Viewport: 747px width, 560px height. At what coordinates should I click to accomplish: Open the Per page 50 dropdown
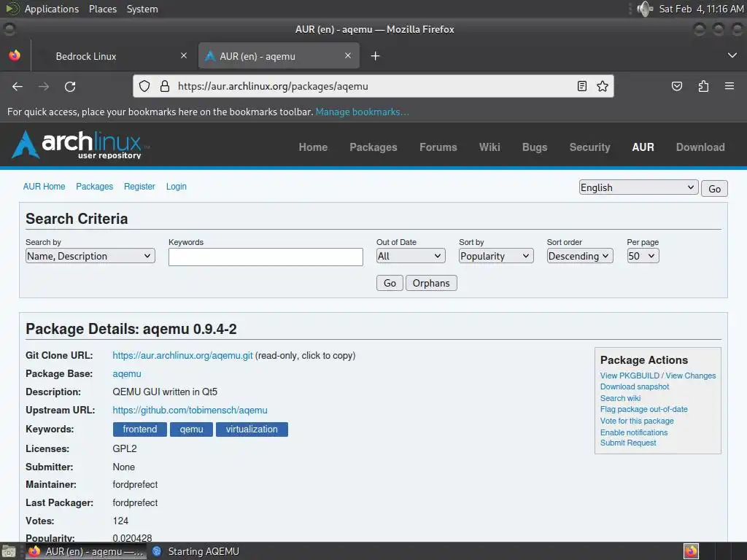click(643, 256)
